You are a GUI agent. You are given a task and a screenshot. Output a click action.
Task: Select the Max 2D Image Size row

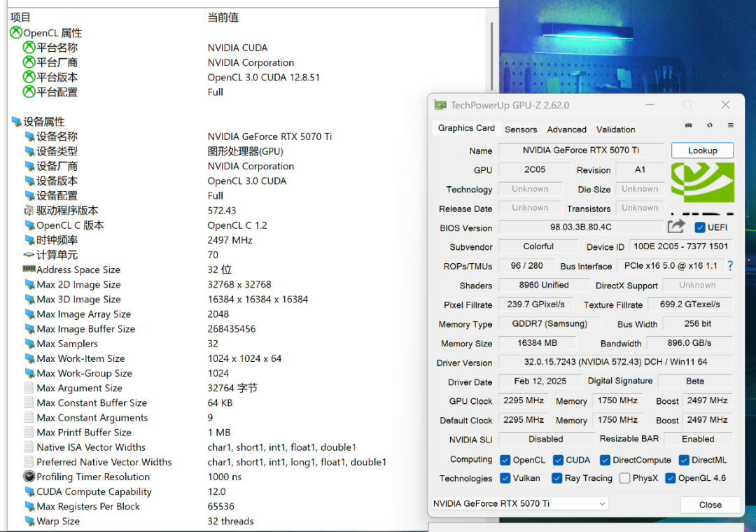(246, 285)
